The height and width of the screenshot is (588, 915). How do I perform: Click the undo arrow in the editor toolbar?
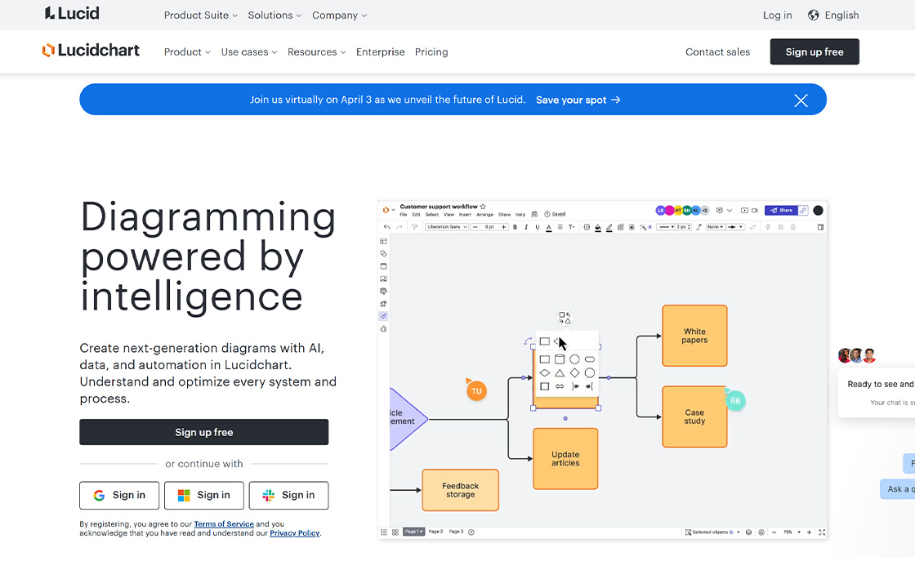point(387,227)
